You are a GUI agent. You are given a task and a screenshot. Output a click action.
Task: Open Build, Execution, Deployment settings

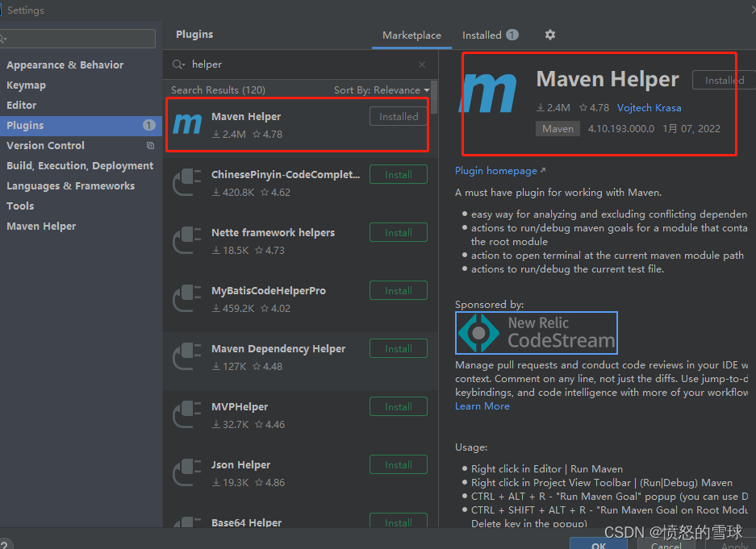80,165
